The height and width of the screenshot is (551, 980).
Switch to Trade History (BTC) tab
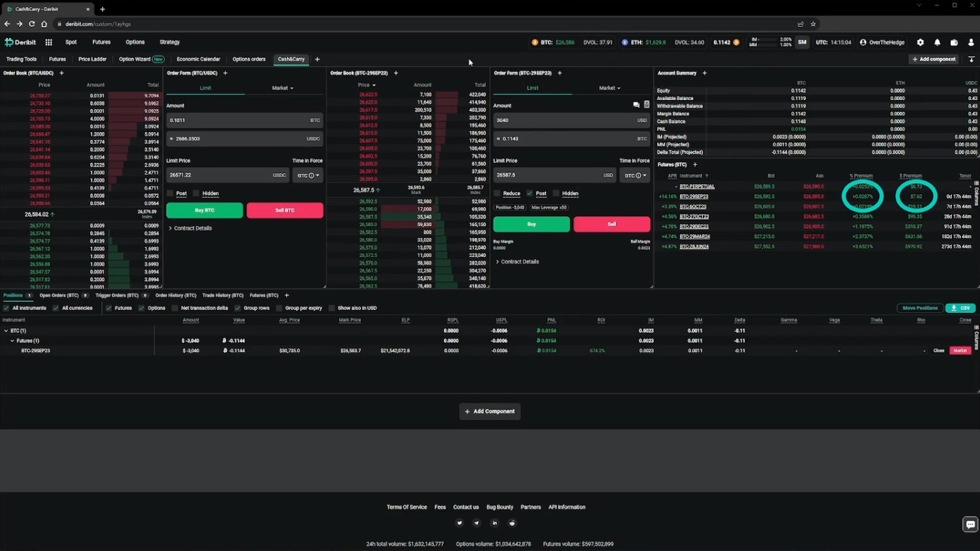coord(223,295)
